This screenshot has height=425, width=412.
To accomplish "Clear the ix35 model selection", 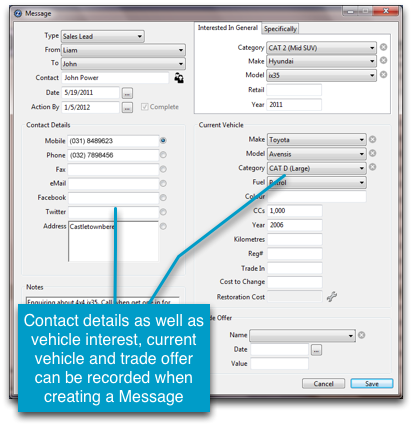I will click(x=383, y=74).
